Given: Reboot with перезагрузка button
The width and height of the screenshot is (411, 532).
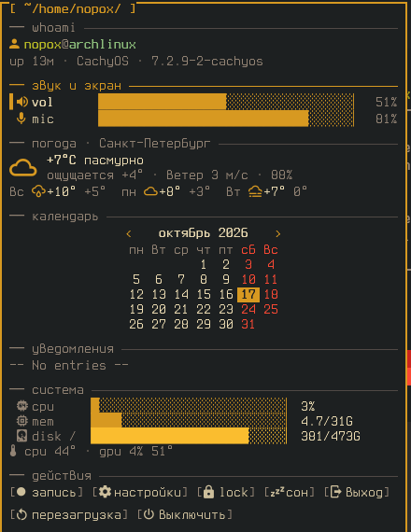Looking at the screenshot, I should 69,515.
